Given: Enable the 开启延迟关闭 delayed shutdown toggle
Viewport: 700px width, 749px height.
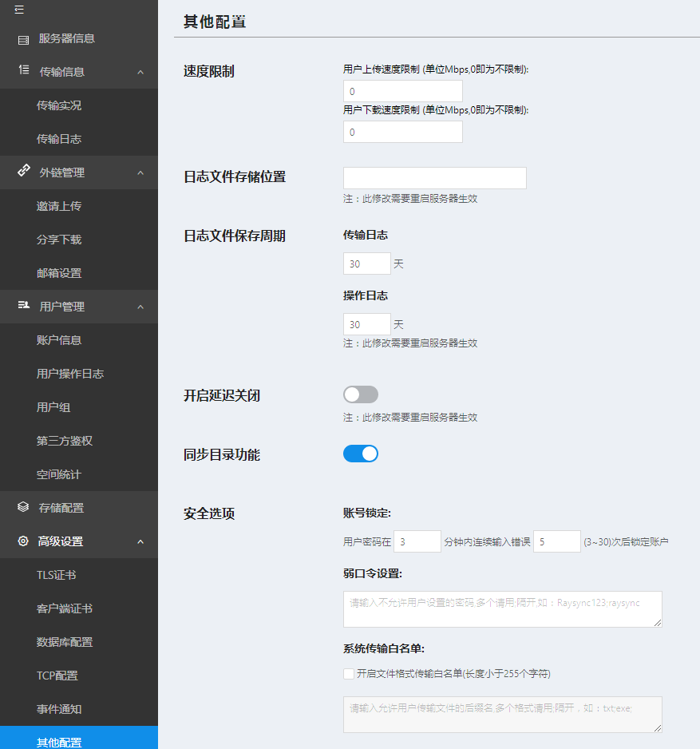Looking at the screenshot, I should pos(360,394).
